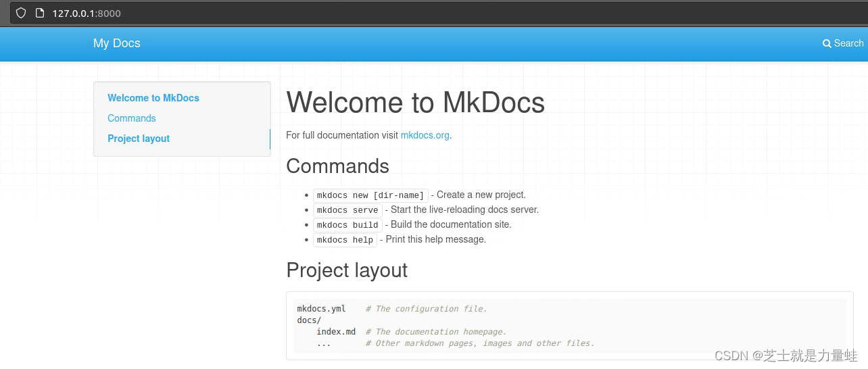Open Search in the navbar
This screenshot has height=369, width=868.
click(843, 43)
